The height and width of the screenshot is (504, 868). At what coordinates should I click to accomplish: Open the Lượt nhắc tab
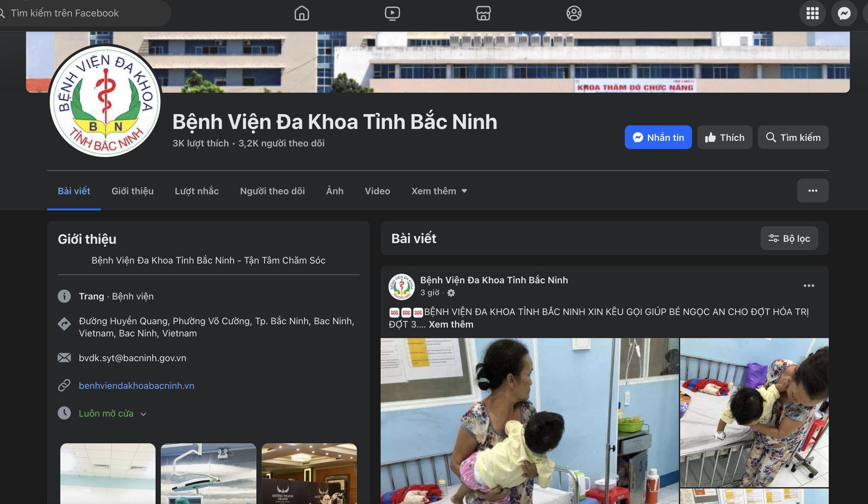click(197, 191)
